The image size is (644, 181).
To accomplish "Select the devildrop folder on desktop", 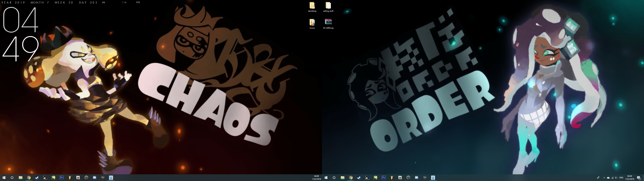I will point(312,7).
